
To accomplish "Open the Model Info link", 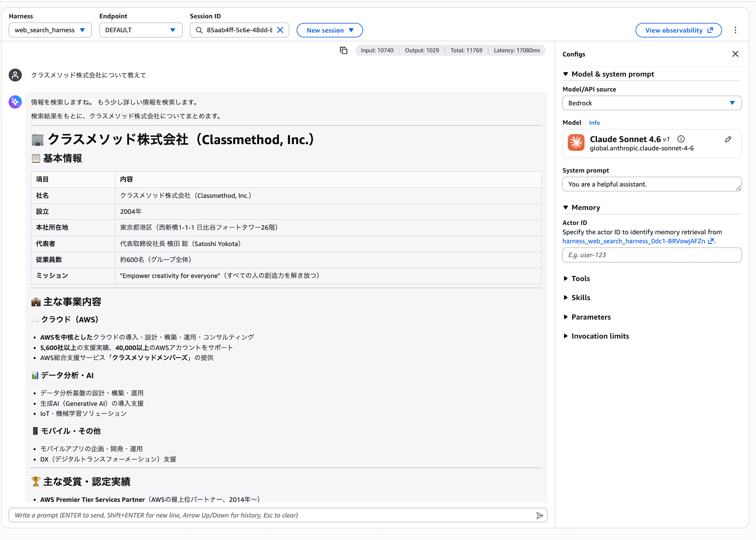I will [594, 123].
